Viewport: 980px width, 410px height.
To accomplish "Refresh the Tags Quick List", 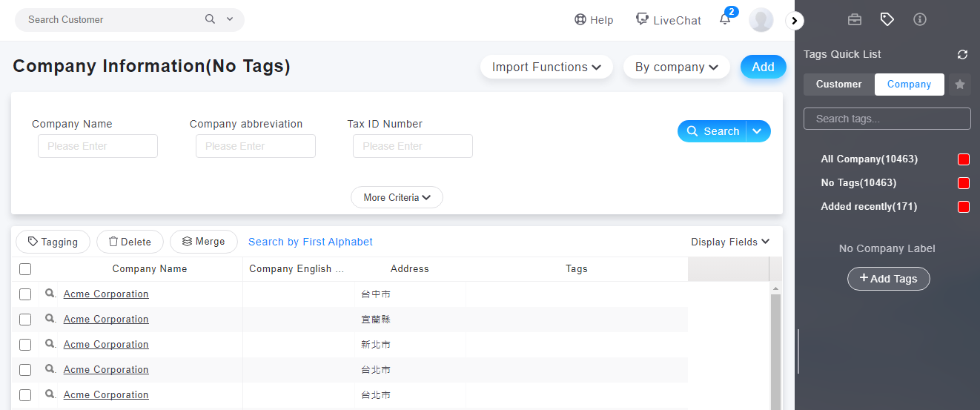I will pyautogui.click(x=962, y=55).
